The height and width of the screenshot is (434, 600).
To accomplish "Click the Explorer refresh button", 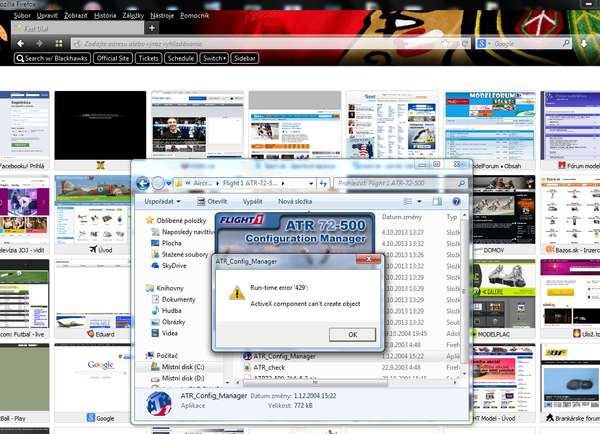I will coord(323,184).
